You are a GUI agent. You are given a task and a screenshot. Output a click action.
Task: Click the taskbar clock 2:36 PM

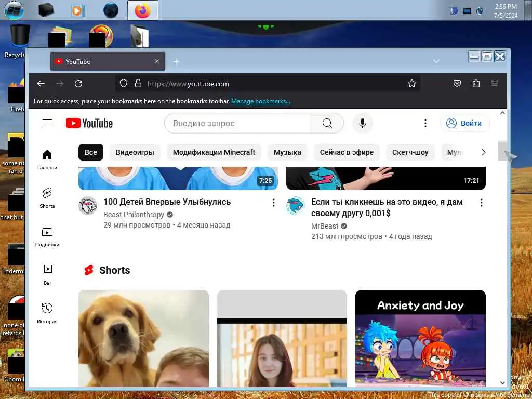506,11
